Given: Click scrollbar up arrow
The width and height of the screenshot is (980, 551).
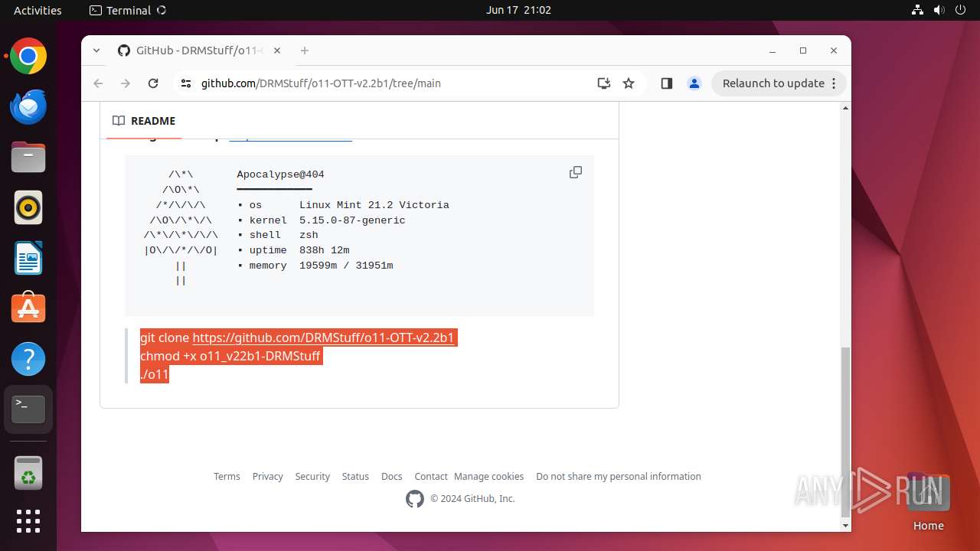Looking at the screenshot, I should pyautogui.click(x=845, y=108).
